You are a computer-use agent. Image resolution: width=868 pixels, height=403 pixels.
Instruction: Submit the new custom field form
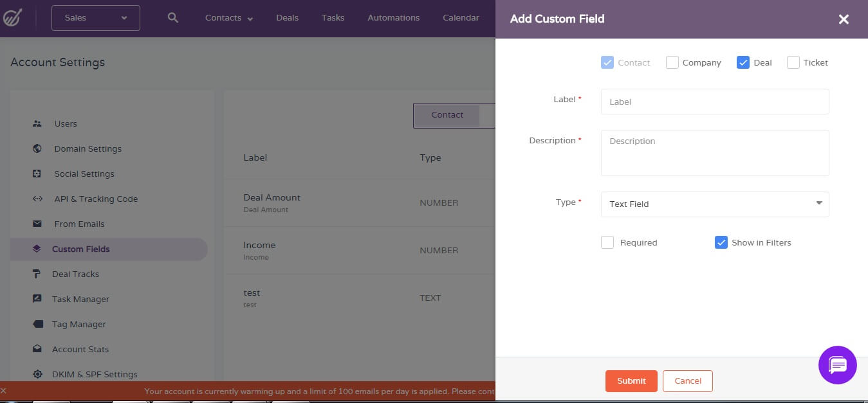click(x=631, y=381)
